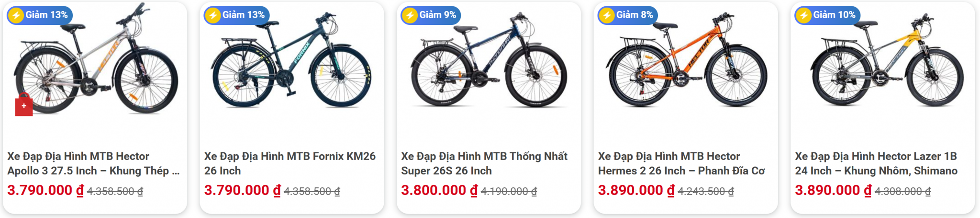Click the 'Giảm 9%' discount badge
This screenshot has height=218, width=980.
[431, 15]
